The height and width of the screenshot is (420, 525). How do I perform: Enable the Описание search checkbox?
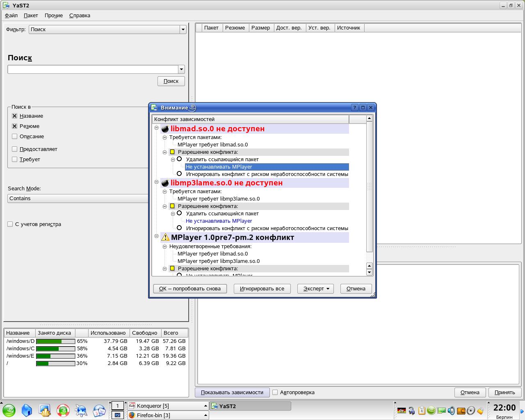click(x=15, y=137)
